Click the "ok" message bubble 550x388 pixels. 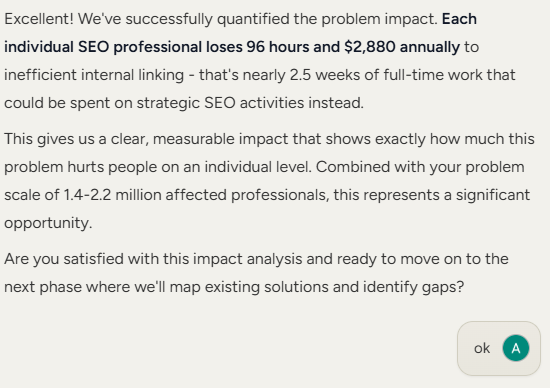coord(499,348)
